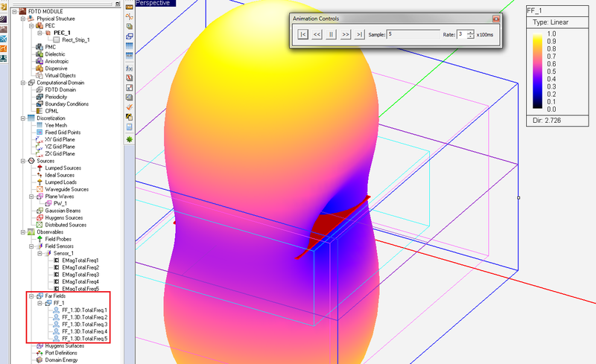
Task: Click the CPML icon in tree
Action: (39, 111)
